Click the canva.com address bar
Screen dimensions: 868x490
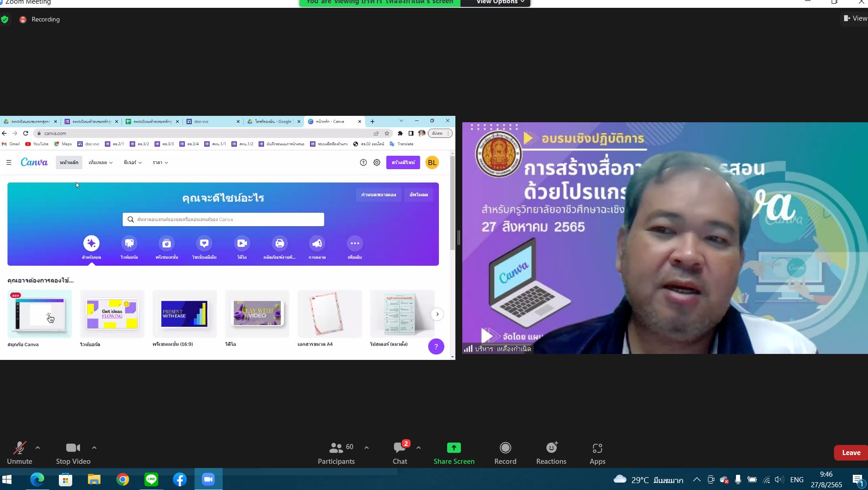coord(202,133)
